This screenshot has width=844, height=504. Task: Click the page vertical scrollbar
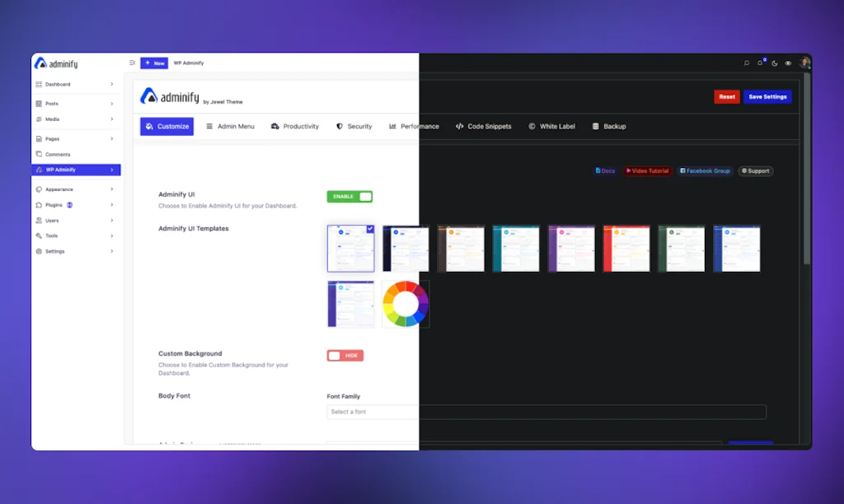(x=806, y=168)
